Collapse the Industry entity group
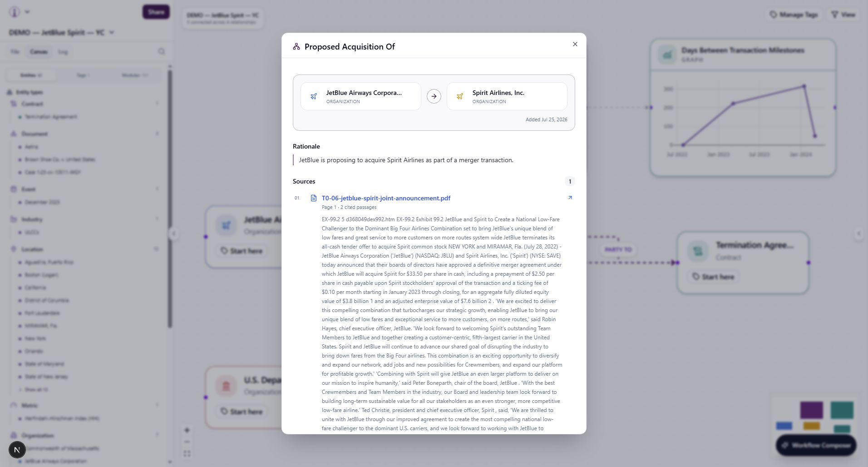This screenshot has width=868, height=467. [32, 219]
